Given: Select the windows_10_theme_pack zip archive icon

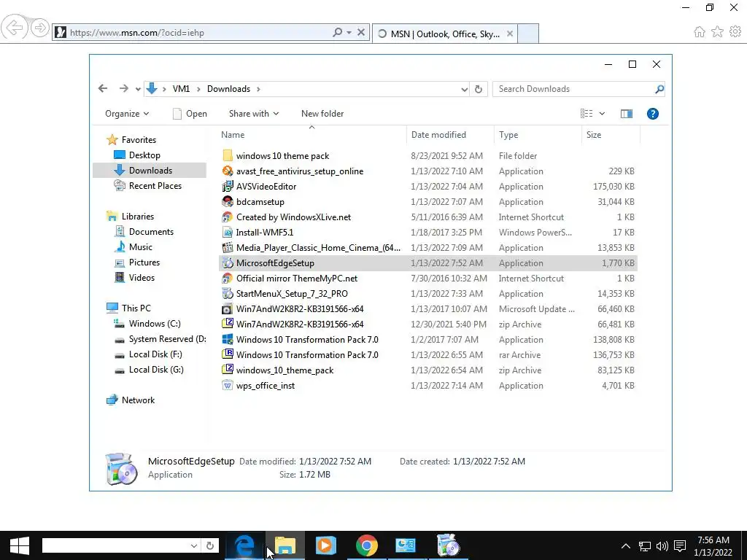Looking at the screenshot, I should 228,370.
